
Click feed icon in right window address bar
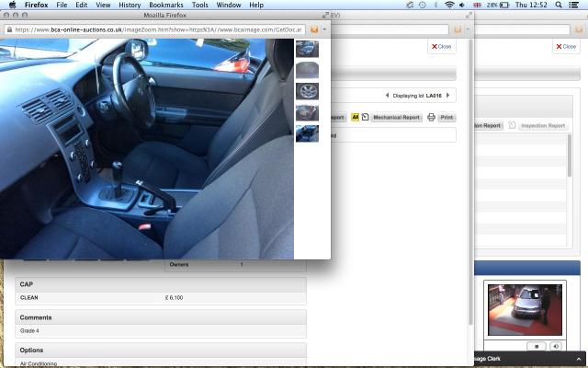580,29
